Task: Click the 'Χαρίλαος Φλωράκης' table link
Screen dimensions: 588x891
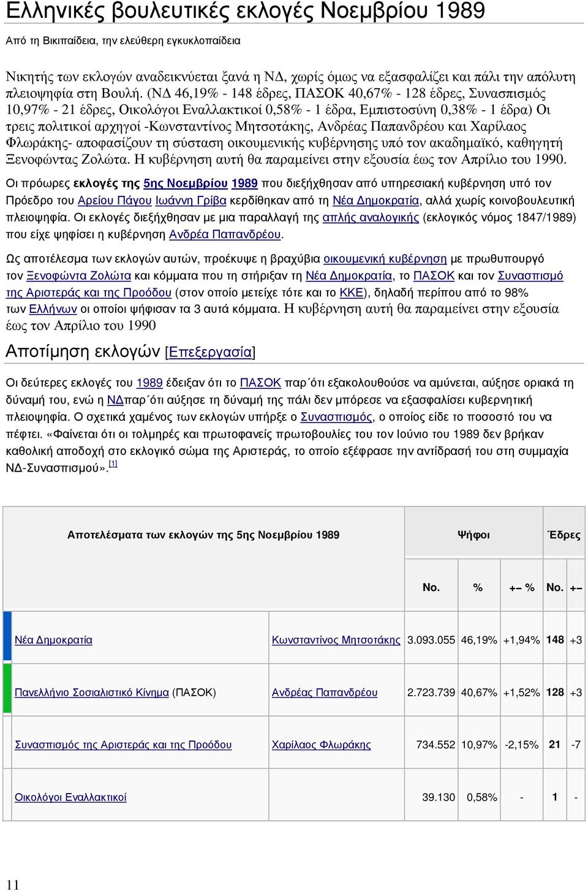Action: click(322, 745)
